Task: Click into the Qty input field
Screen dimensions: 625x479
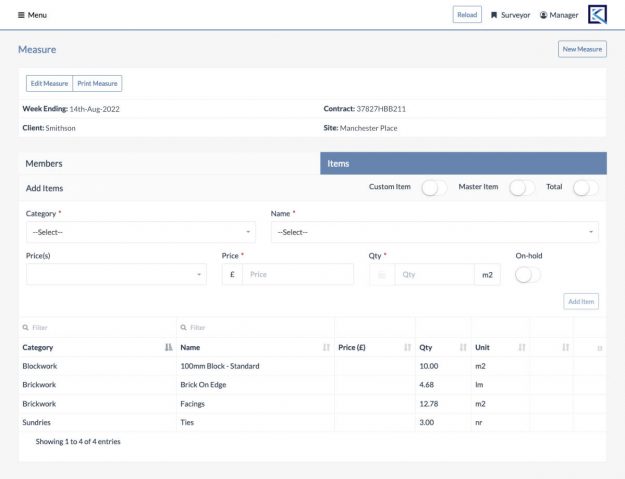Action: coord(434,274)
